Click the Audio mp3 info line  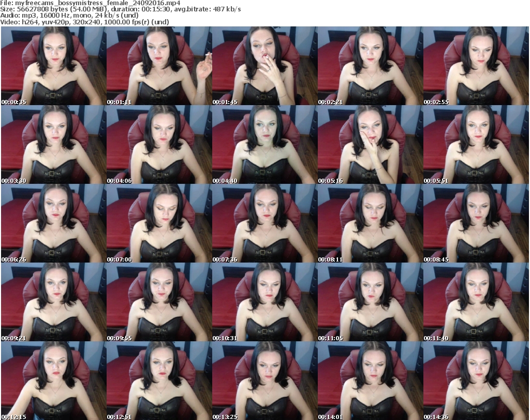69,16
